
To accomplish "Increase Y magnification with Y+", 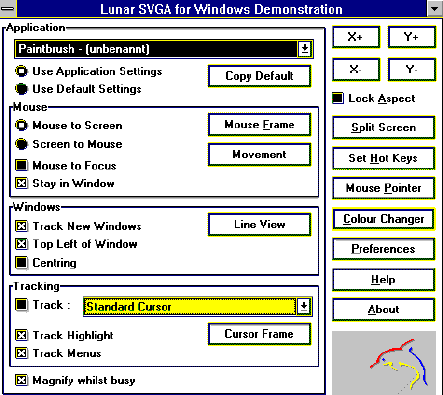I will [x=412, y=37].
